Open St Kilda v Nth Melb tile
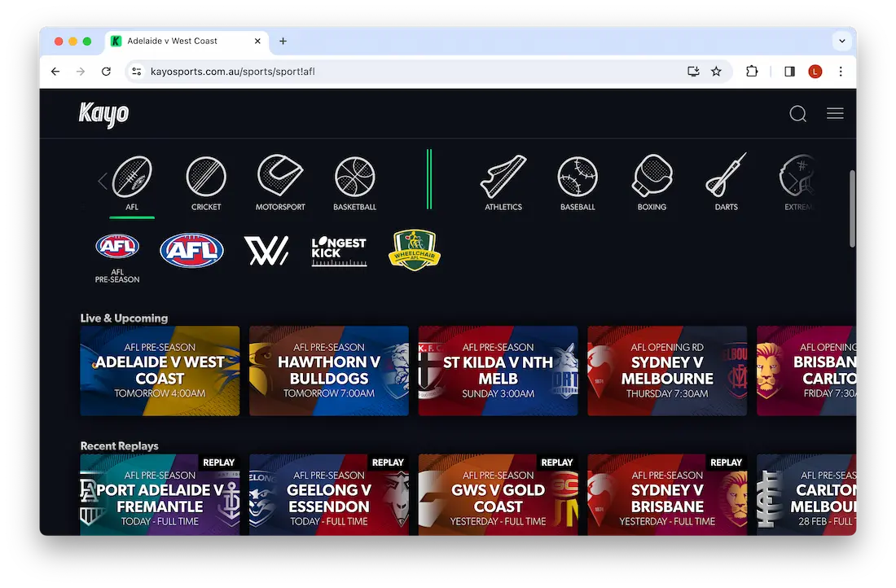896x588 pixels. 499,371
